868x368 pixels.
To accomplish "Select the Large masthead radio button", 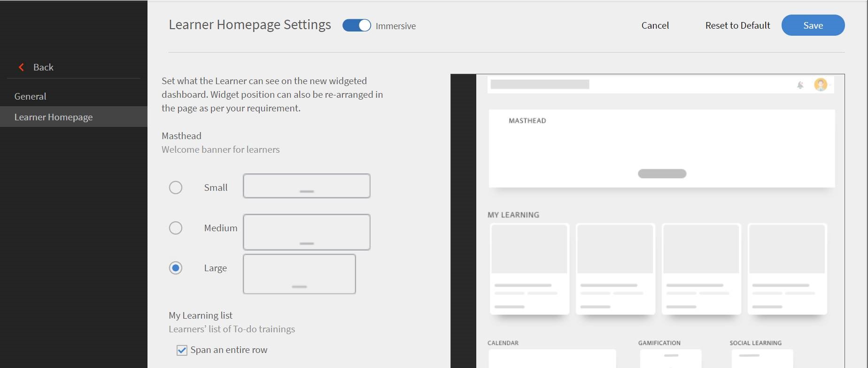I will 176,268.
